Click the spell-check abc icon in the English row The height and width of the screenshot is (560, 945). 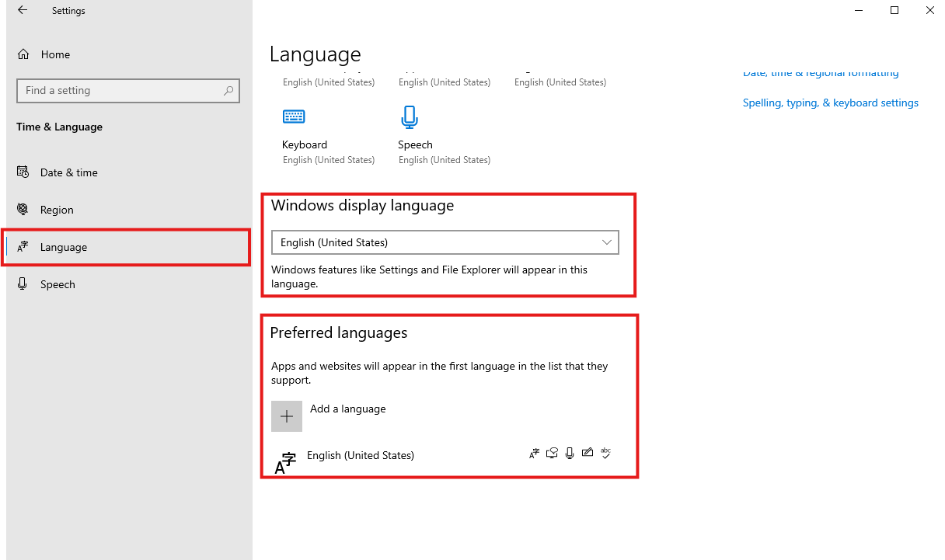pos(606,453)
